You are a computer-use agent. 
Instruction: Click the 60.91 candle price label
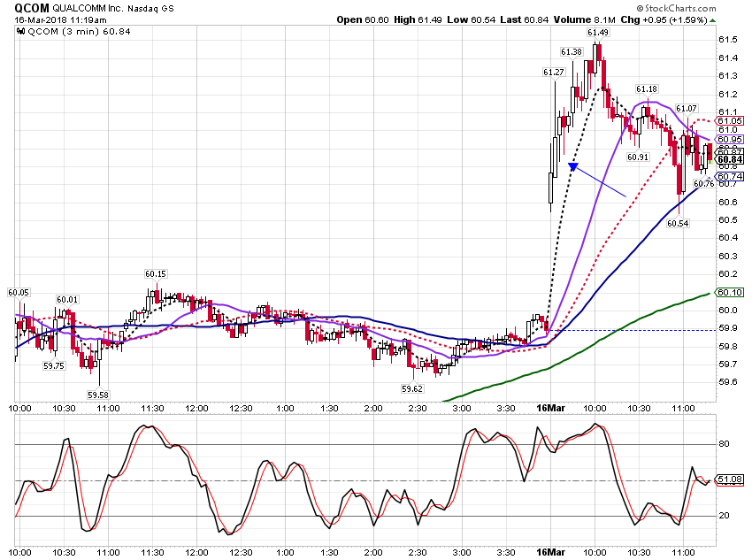click(x=638, y=157)
